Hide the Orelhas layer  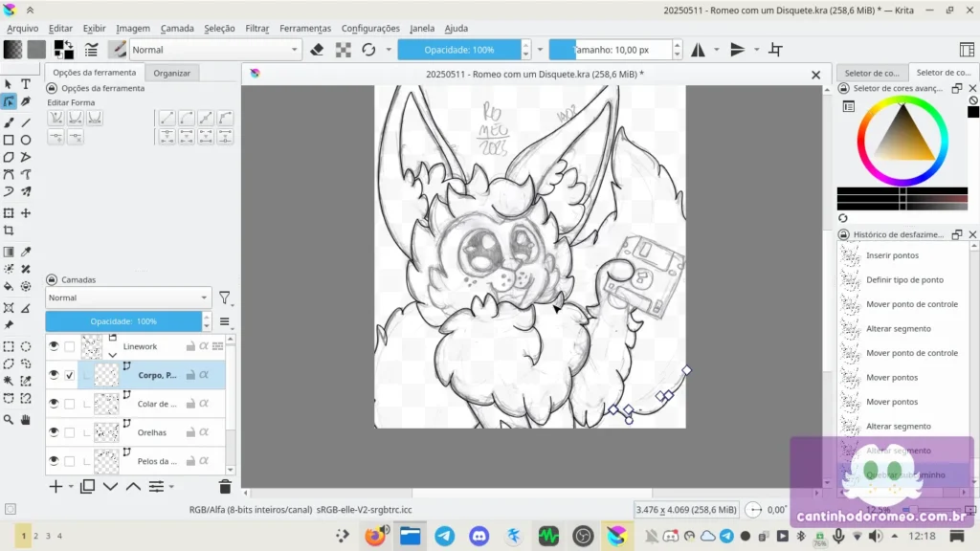pos(54,432)
